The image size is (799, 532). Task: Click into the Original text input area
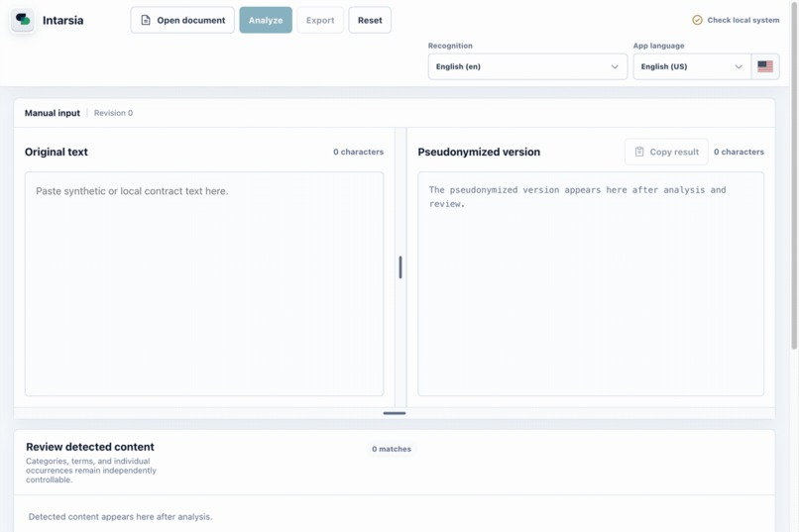tap(204, 283)
